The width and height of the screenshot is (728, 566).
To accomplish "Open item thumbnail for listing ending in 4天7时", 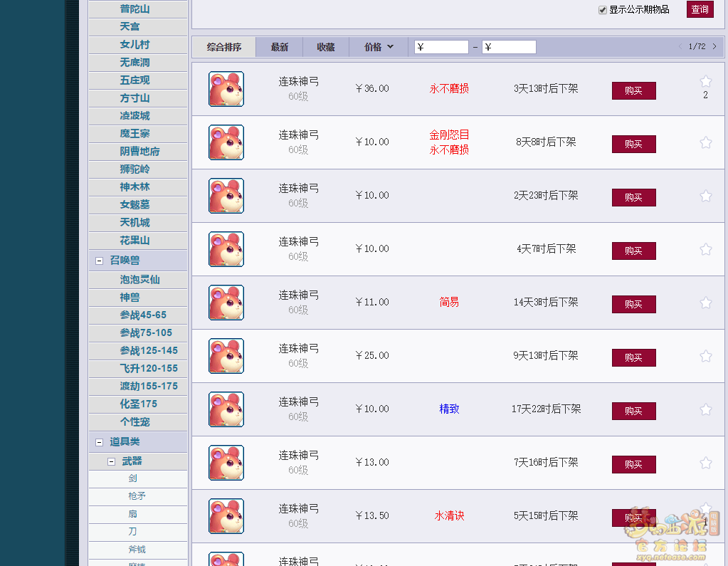I will coord(226,249).
